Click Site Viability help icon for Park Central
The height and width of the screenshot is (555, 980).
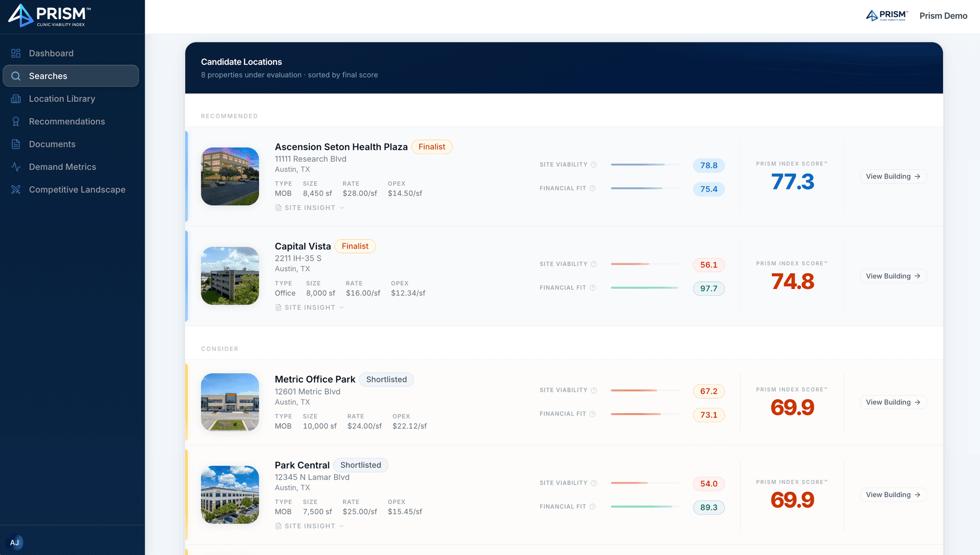tap(594, 483)
